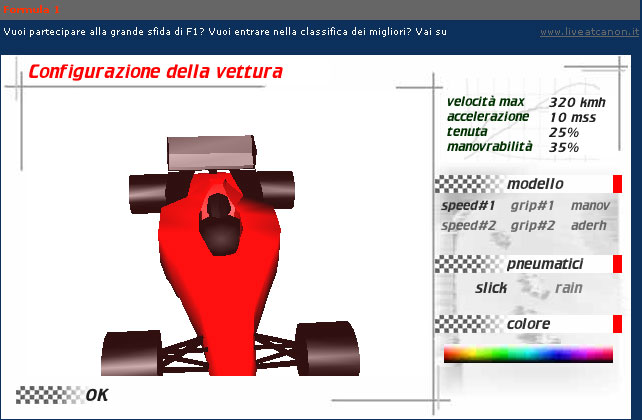The image size is (642, 420).
Task: Click the red marker on colore header
Action: coord(617,324)
